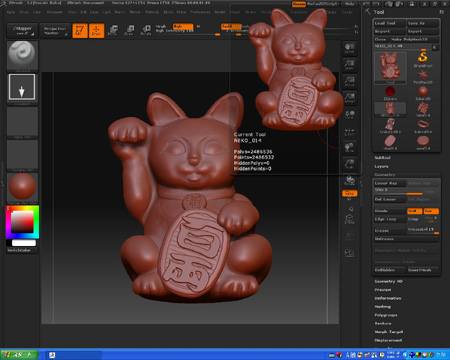The height and width of the screenshot is (360, 450).
Task: Toggle the orange Edit mode button
Action: 80,30
